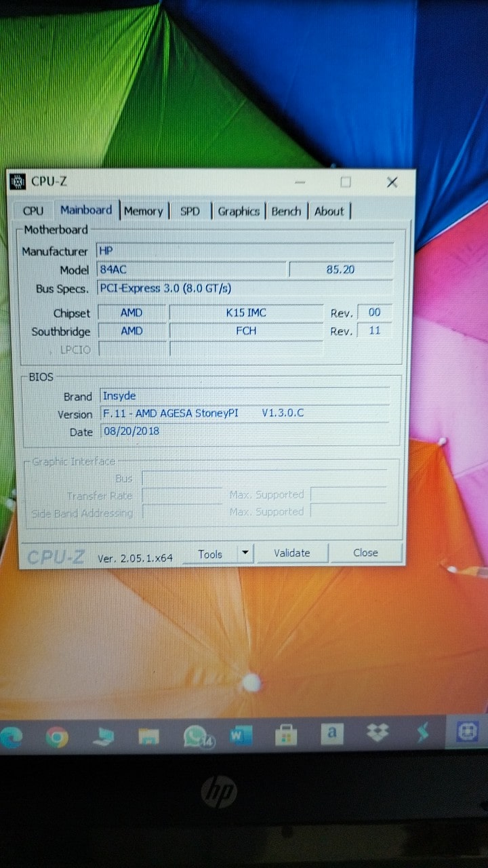This screenshot has height=868, width=488.
Task: Click BIOS Version F.11 AMD AGESA StoneyPI
Action: 245,413
